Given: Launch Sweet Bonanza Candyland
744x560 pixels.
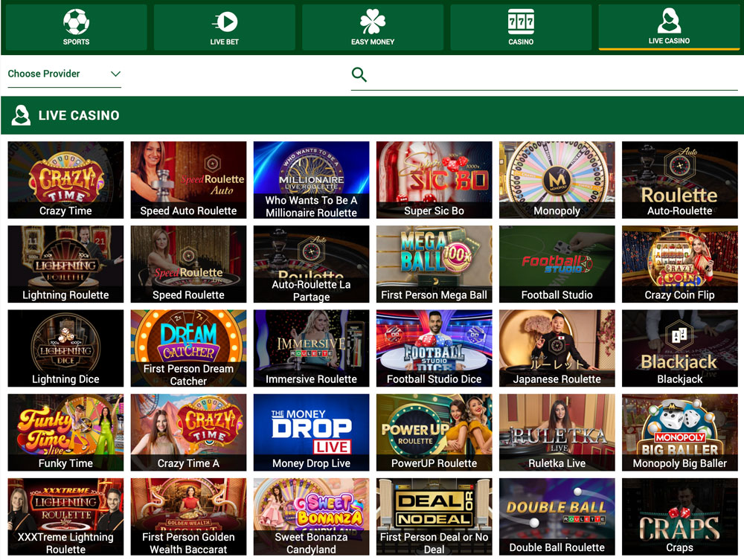Looking at the screenshot, I should (311, 516).
